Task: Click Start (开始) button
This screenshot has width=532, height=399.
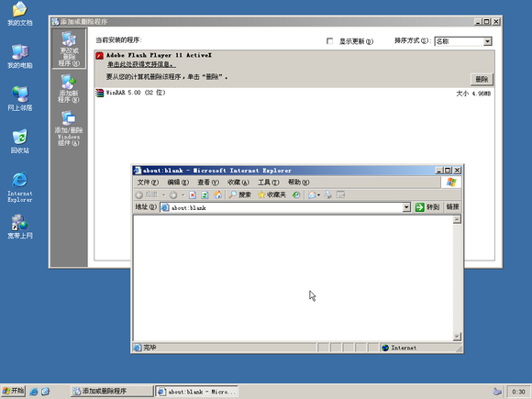Action: coord(13,391)
